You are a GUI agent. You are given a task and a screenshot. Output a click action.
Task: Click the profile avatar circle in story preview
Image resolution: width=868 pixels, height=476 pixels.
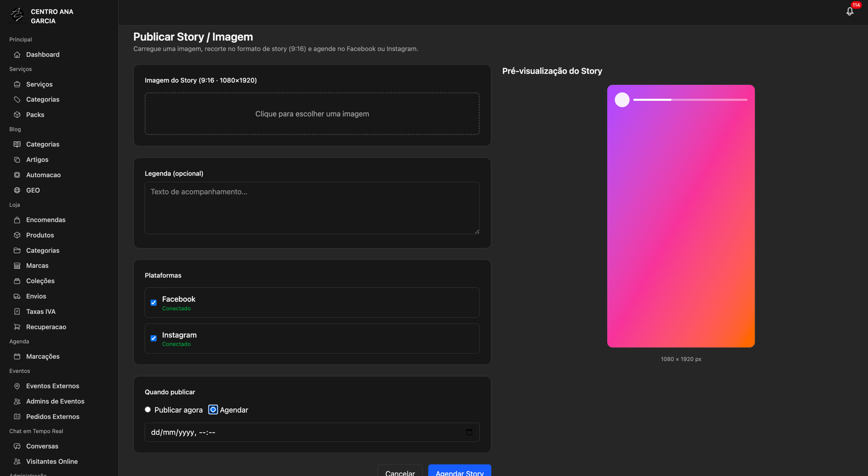pyautogui.click(x=622, y=100)
